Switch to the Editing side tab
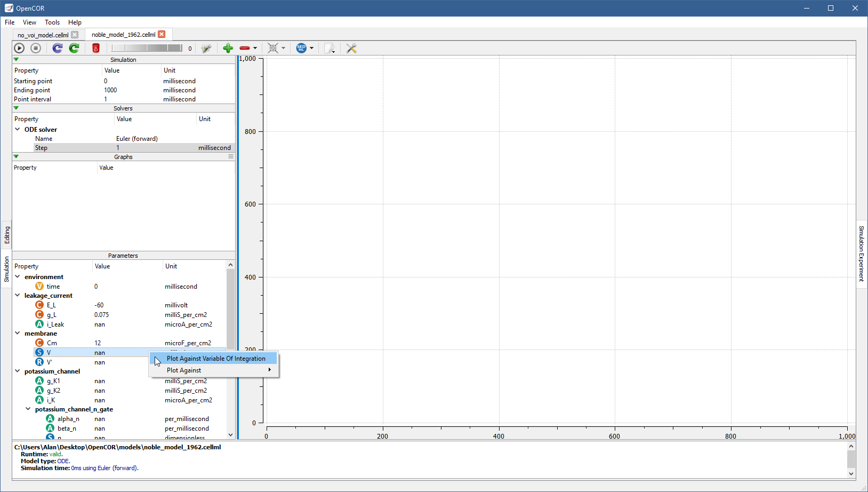Image resolution: width=868 pixels, height=492 pixels. [x=7, y=235]
